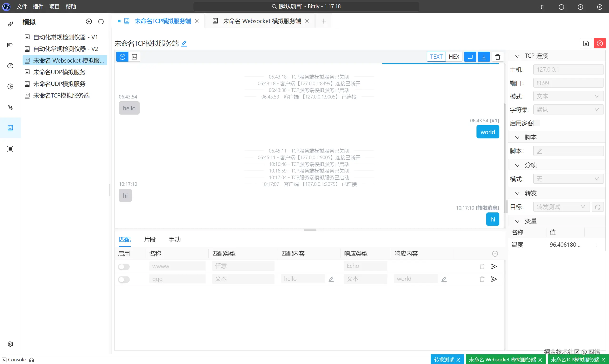The image size is (609, 364).
Task: Collapse the TCP 连接 section
Action: 517,56
